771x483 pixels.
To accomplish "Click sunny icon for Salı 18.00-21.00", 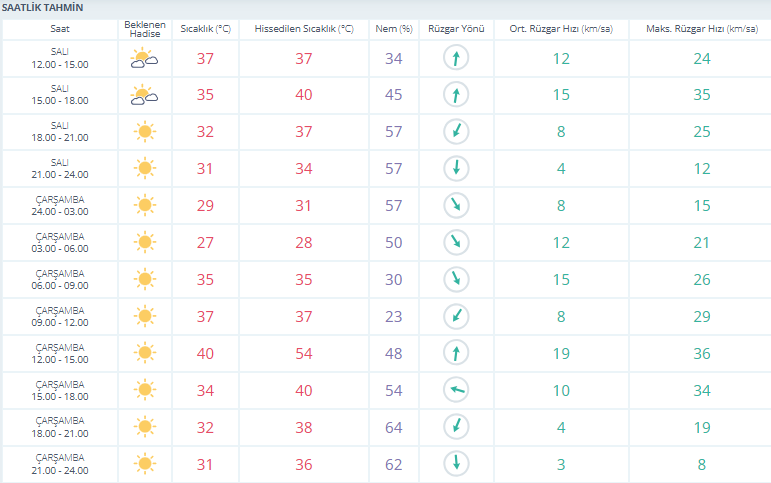I will pyautogui.click(x=145, y=131).
